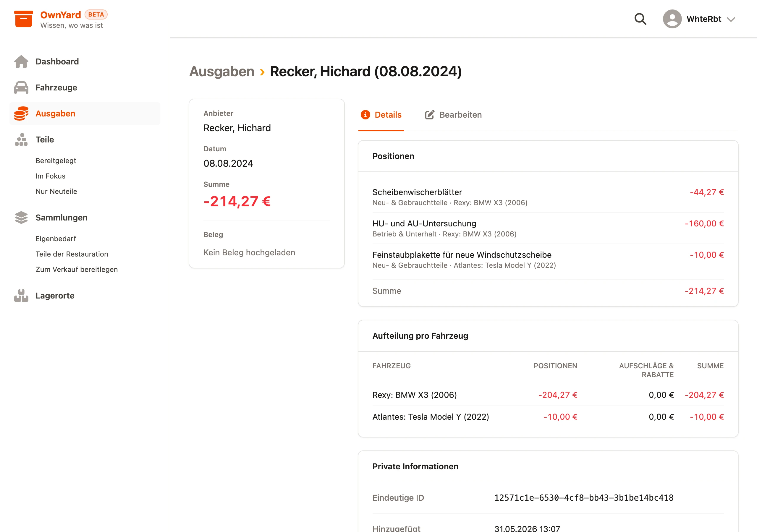The width and height of the screenshot is (757, 532).
Task: Click the POSITIONEN column header
Action: click(x=555, y=366)
